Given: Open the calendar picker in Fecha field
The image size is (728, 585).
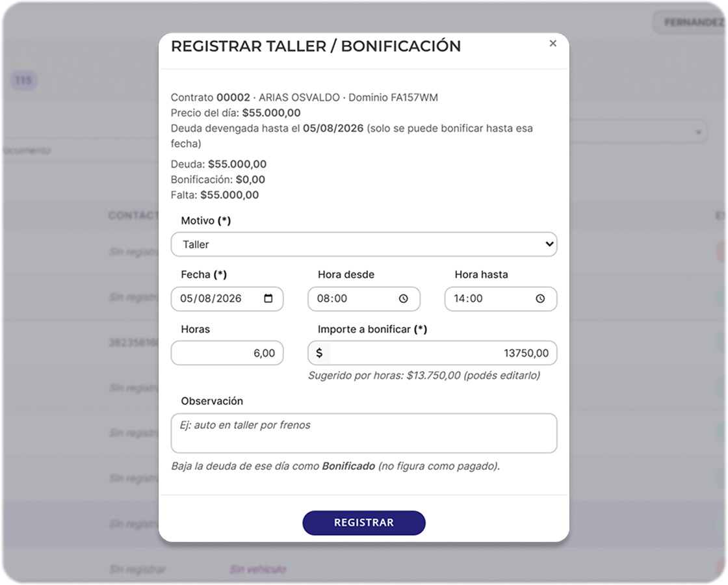Looking at the screenshot, I should 268,298.
